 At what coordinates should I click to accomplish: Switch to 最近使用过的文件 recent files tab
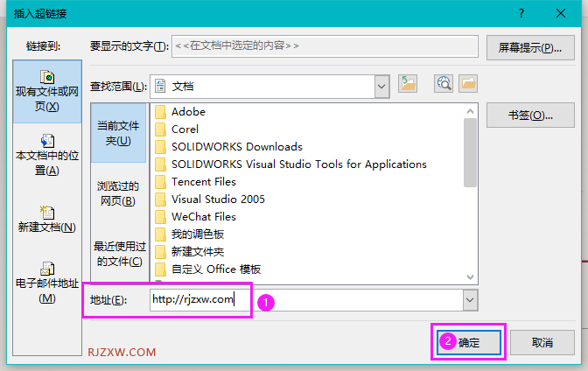pyautogui.click(x=119, y=254)
